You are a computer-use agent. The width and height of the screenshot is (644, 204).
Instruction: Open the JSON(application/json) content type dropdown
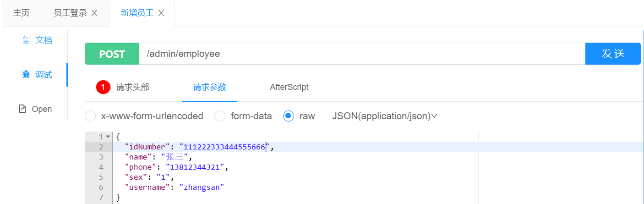pyautogui.click(x=385, y=116)
